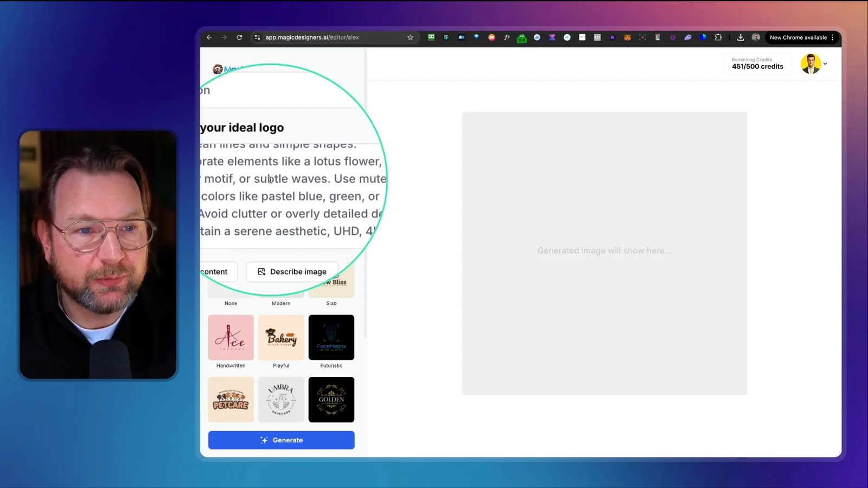Click the 'Slab' style label
Screen dimensions: 868x488
coord(331,303)
